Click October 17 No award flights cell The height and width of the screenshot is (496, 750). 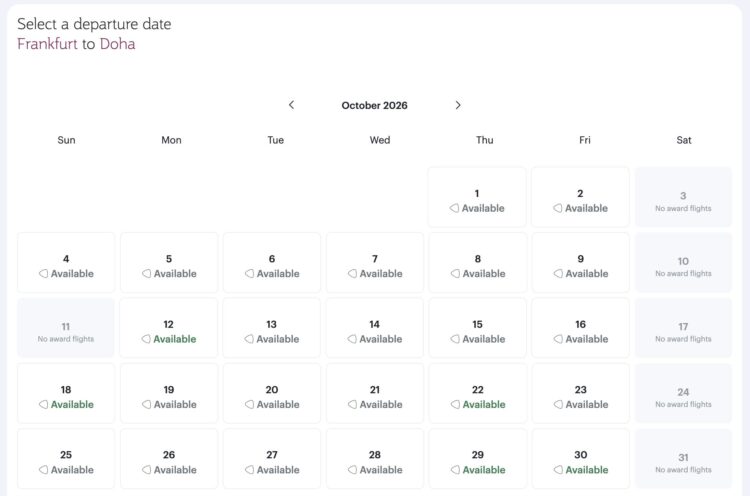coord(683,328)
